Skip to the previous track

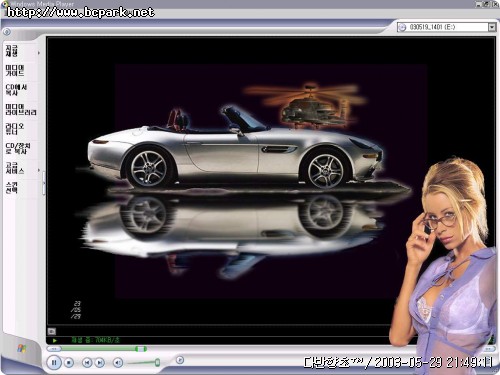[87, 362]
